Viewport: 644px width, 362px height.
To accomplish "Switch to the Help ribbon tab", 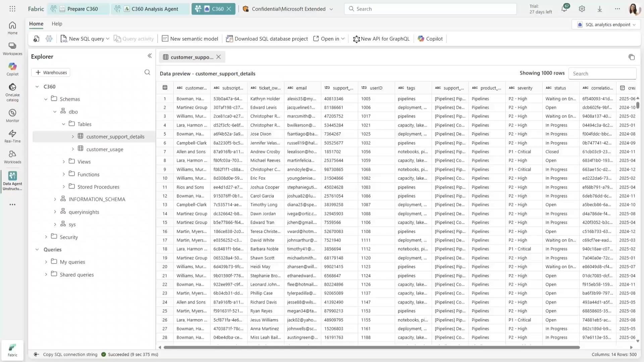I will pos(57,24).
